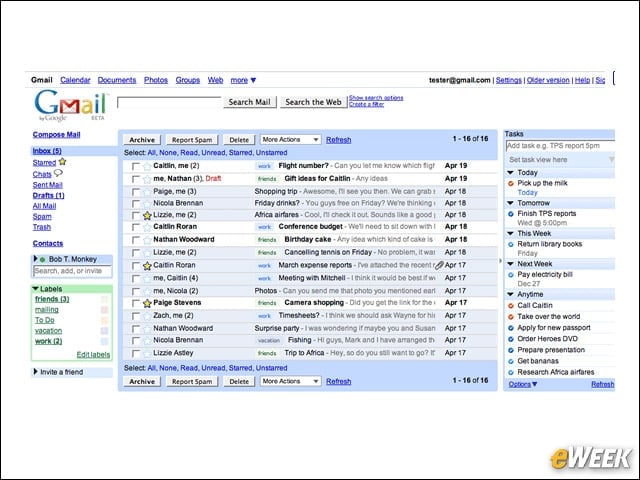
Task: Click the Return library books task bullet
Action: tap(511, 244)
